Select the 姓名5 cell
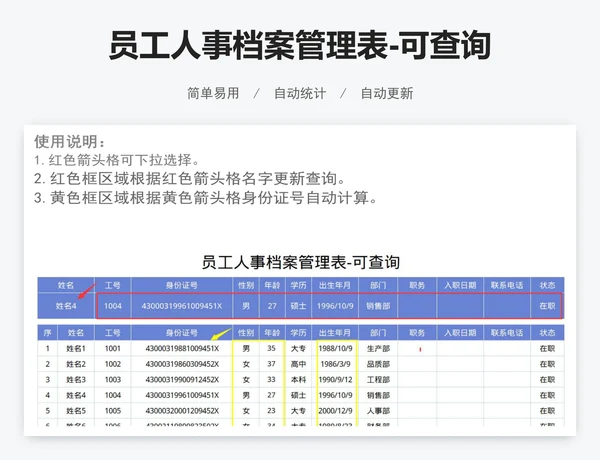 coord(76,411)
